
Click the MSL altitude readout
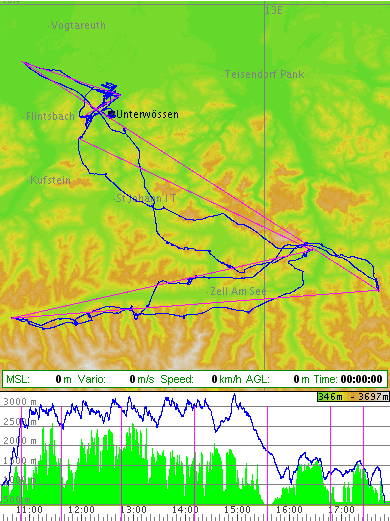(39, 379)
